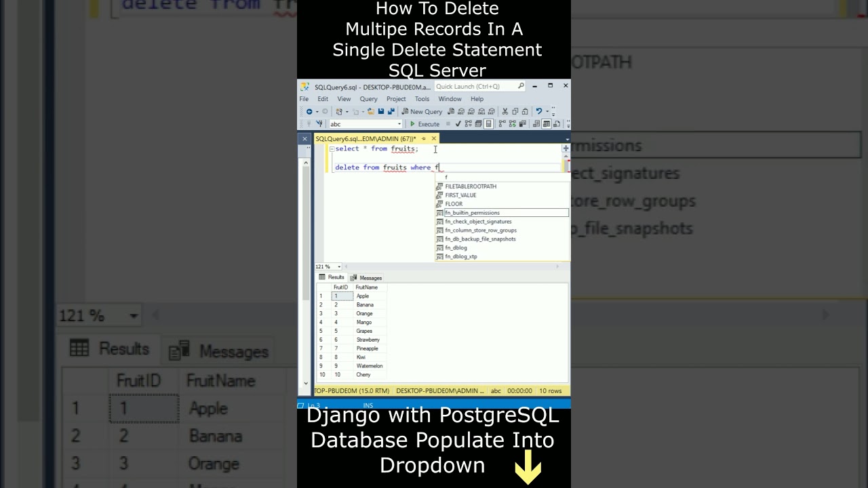Click the Change Connection icon

click(x=319, y=124)
